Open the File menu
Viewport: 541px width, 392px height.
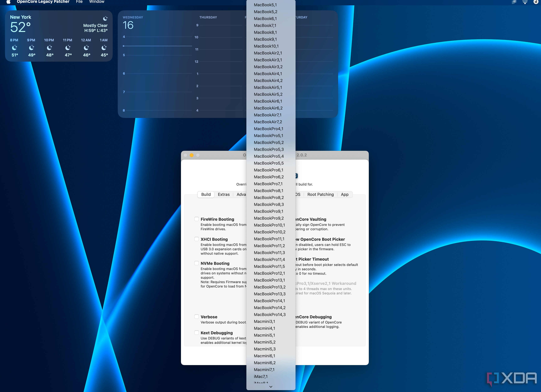(79, 2)
